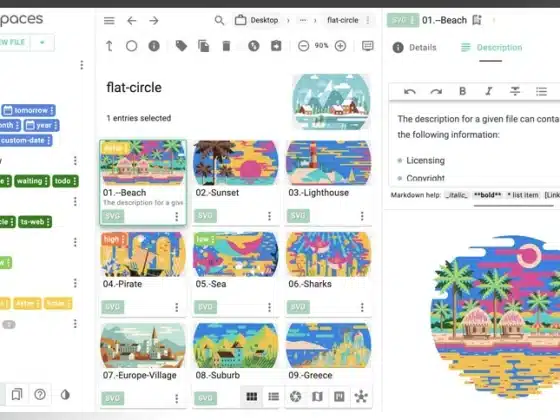
Task: Open the gallery perspective with the shutter icon
Action: tap(295, 396)
